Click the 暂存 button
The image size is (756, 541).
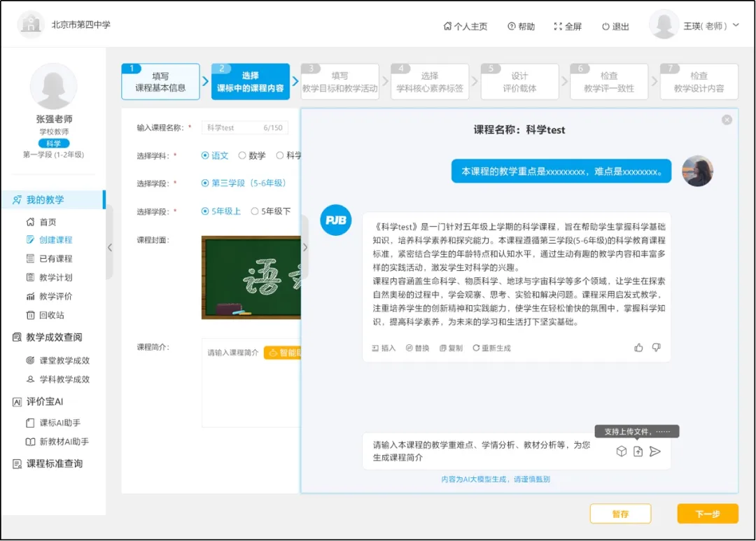620,514
